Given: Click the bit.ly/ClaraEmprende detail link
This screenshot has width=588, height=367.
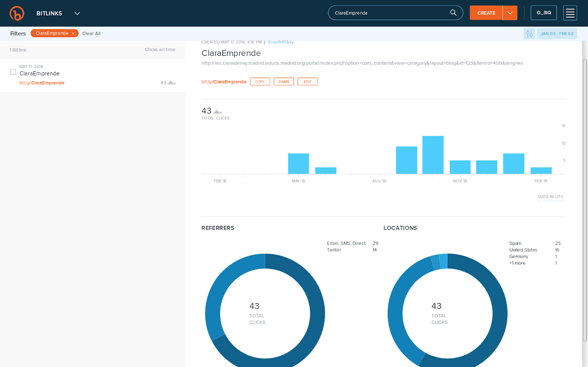Looking at the screenshot, I should click(x=224, y=82).
